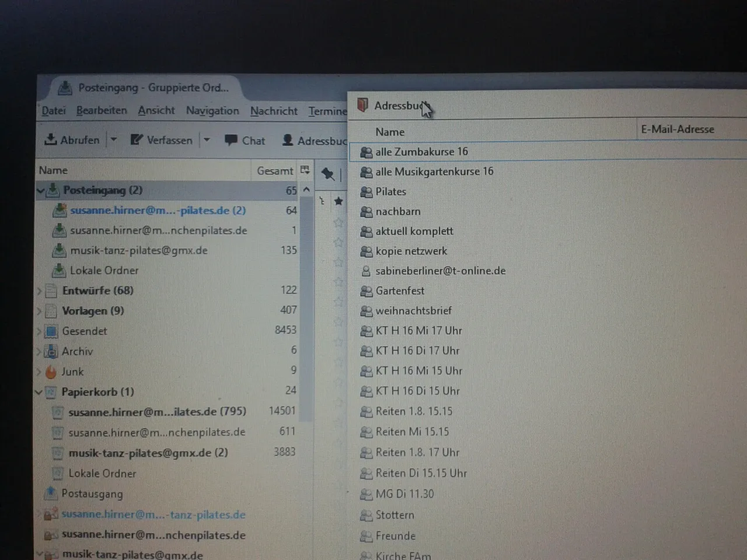Select the Freunde mailing list icon
This screenshot has width=747, height=560.
[x=366, y=536]
